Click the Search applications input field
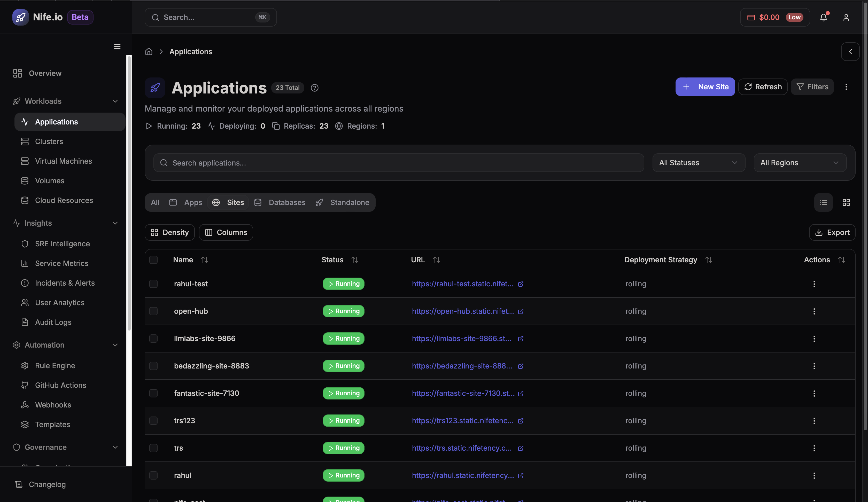This screenshot has height=502, width=868. pyautogui.click(x=399, y=163)
